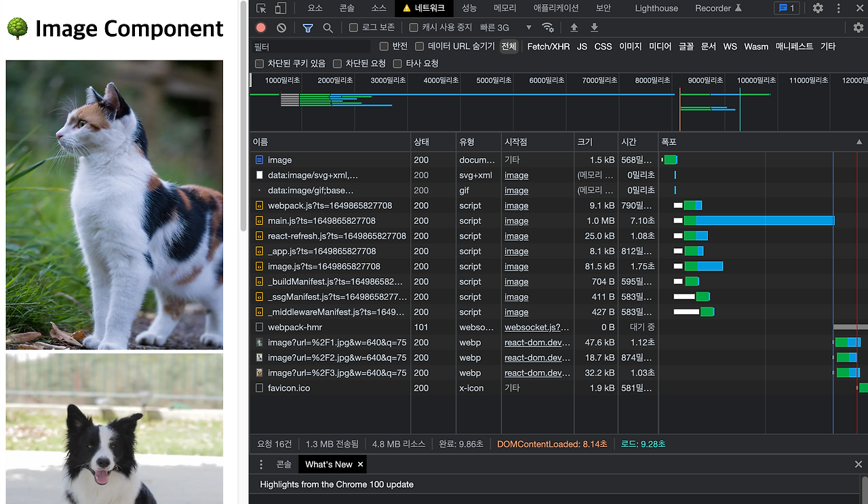Toggle the device toolbar icon
Viewport: 868px width, 504px height.
[x=281, y=9]
